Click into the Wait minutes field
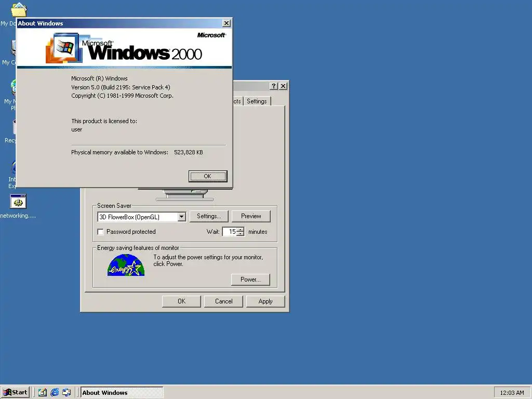 tap(230, 232)
